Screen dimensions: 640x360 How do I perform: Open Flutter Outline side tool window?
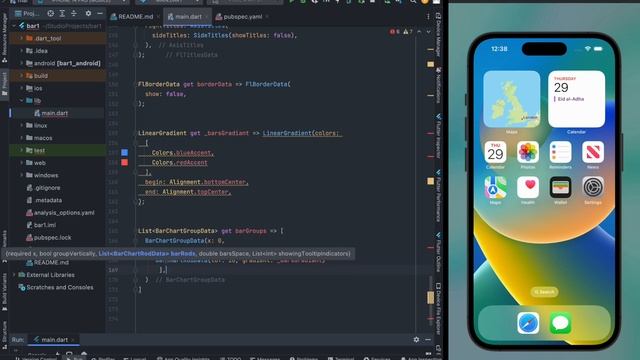pos(438,252)
